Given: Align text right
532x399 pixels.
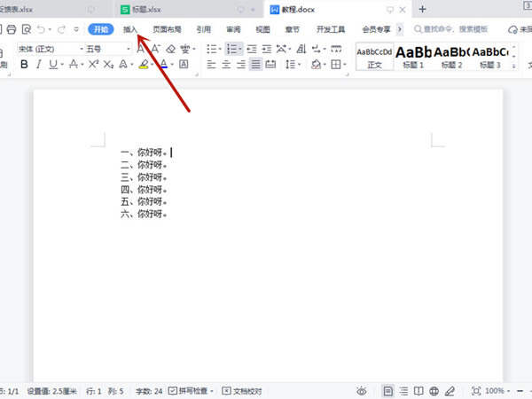Looking at the screenshot, I should (241, 64).
